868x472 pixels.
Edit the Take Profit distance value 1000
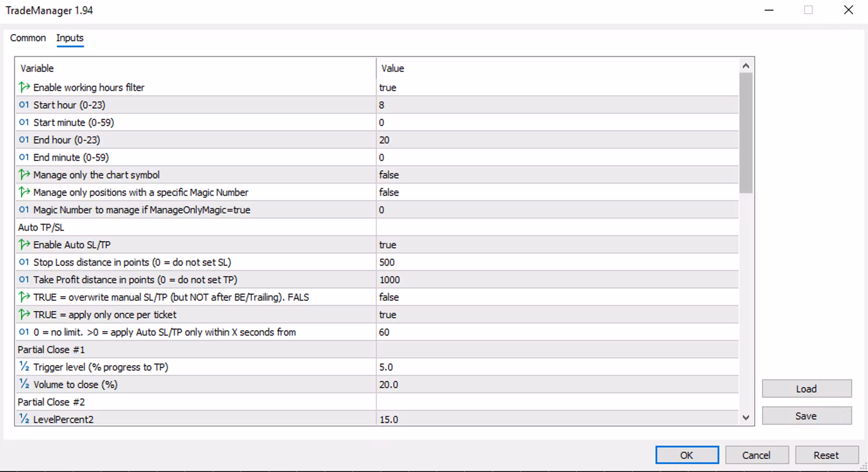click(390, 280)
